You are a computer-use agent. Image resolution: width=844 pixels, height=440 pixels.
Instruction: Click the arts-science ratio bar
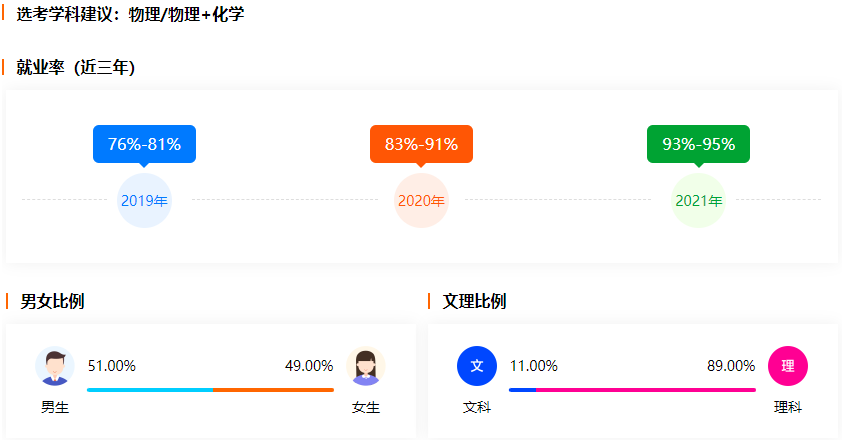[x=632, y=389]
